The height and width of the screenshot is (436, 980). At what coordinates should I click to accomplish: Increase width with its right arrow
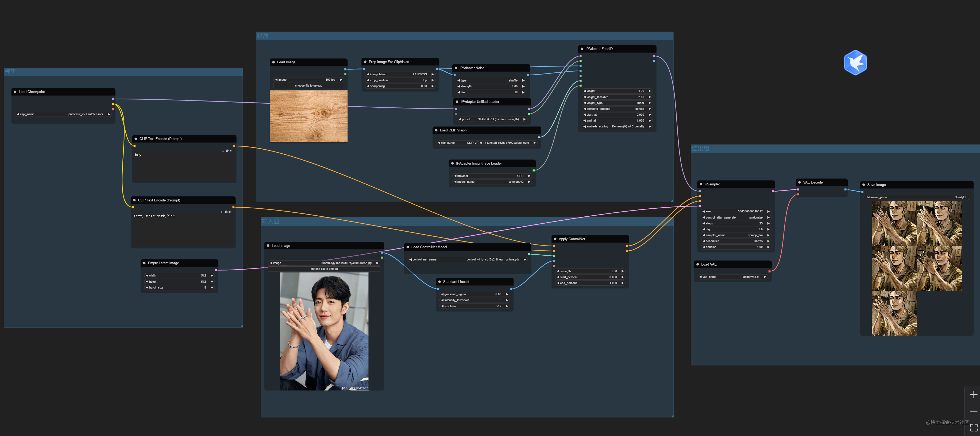point(211,276)
